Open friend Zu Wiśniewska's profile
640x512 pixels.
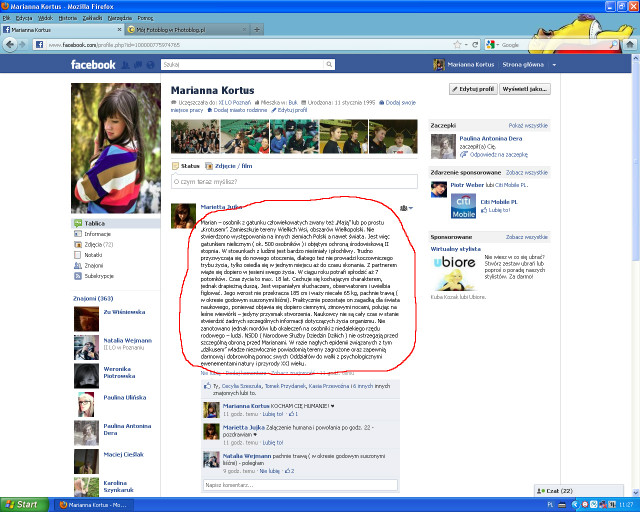[124, 312]
